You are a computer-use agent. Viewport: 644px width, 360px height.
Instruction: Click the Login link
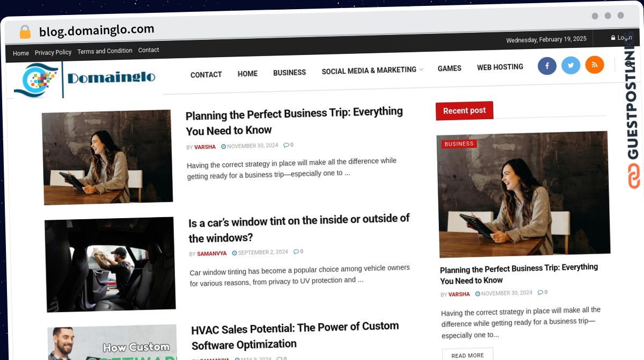coord(624,38)
